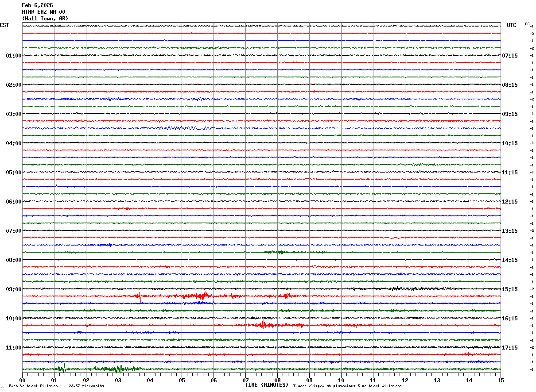Click the CST timezone label at top left
The width and height of the screenshot is (536, 392).
coord(4,25)
